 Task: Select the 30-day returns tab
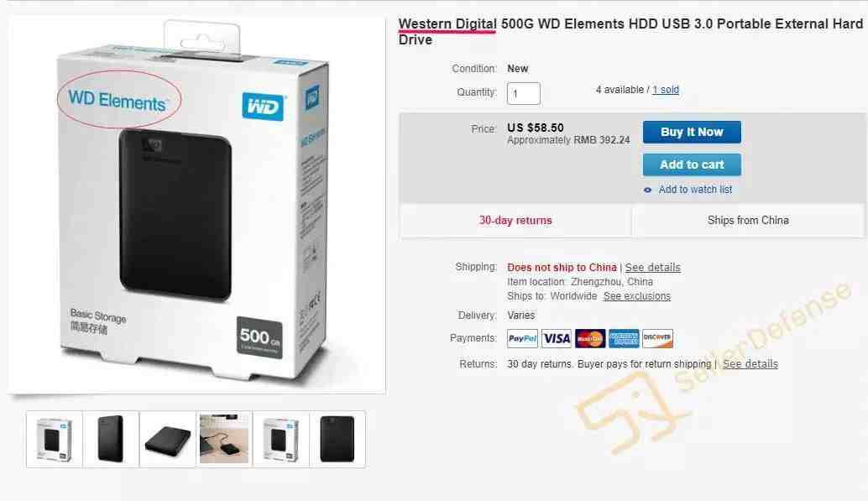(x=515, y=221)
